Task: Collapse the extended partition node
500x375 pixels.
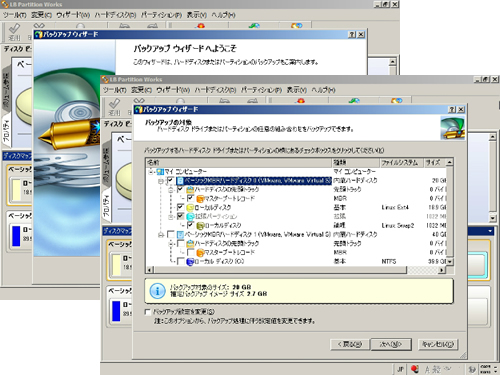Action: click(x=171, y=217)
